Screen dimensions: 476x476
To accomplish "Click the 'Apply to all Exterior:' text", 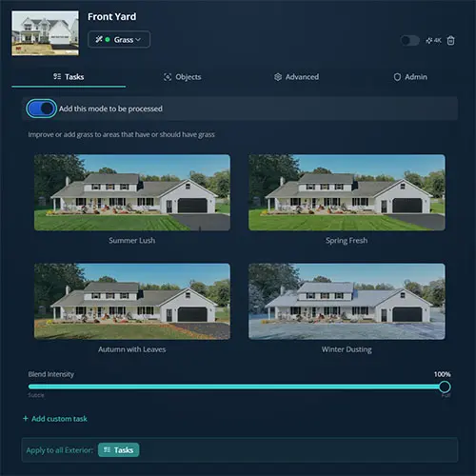I will (x=60, y=450).
